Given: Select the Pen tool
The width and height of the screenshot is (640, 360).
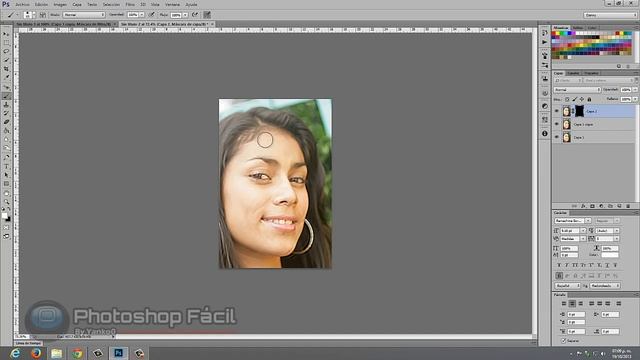Looking at the screenshot, I should pos(6,158).
